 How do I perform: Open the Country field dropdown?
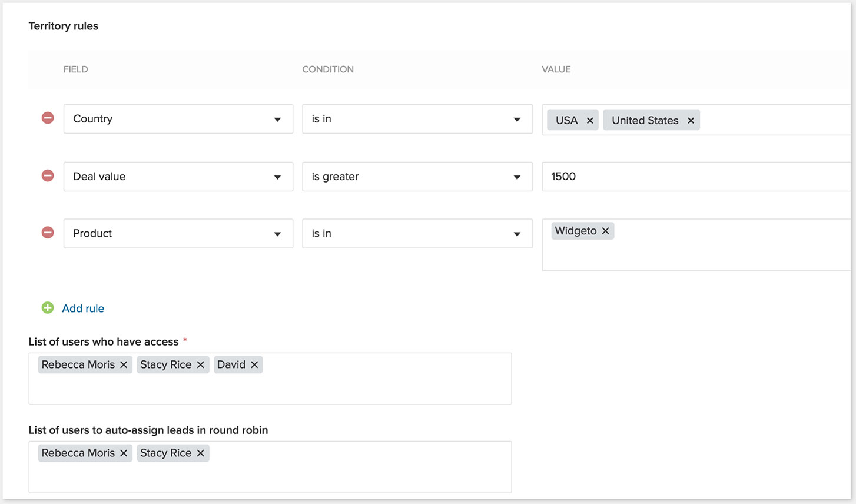click(178, 119)
